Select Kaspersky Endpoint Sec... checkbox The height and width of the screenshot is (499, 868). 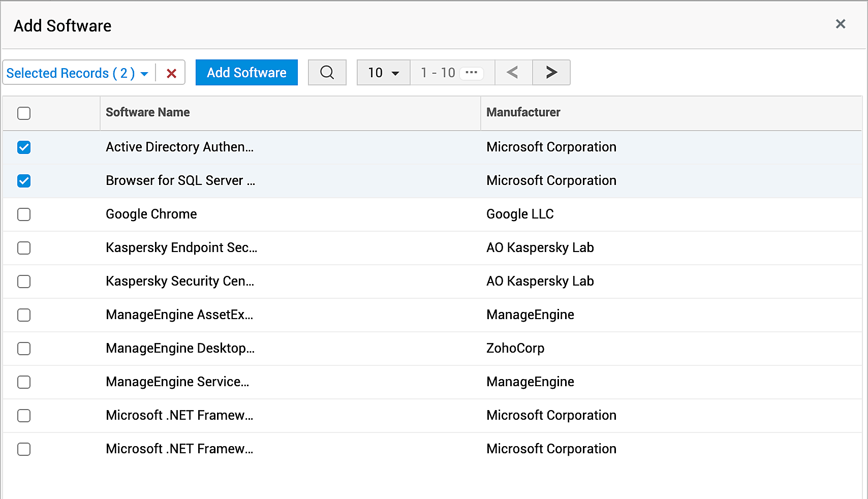(24, 248)
